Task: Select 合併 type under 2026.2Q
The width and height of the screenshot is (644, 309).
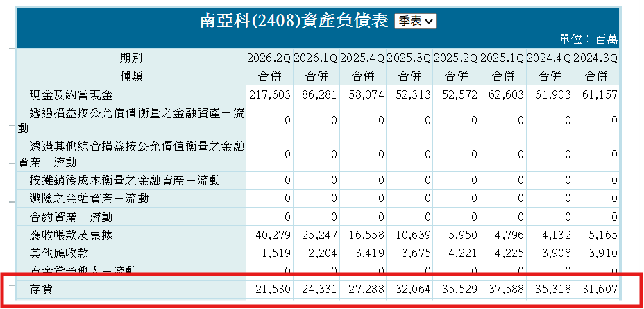Action: [x=269, y=76]
